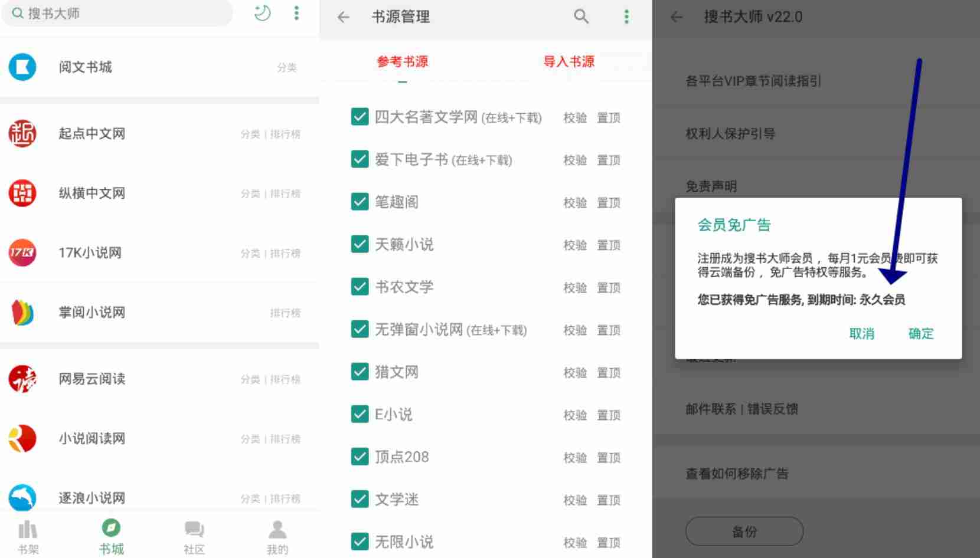Open the overflow menu beside the search bar
The image size is (980, 558).
point(296,13)
